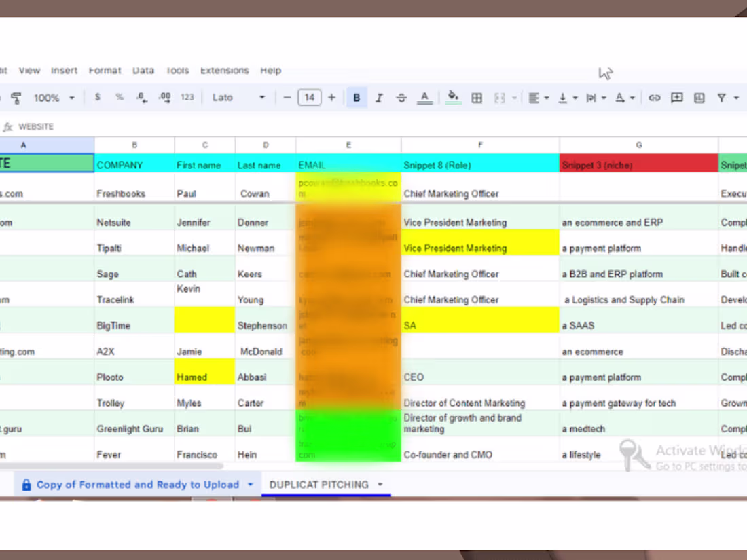Click the font size 14 field

point(309,98)
